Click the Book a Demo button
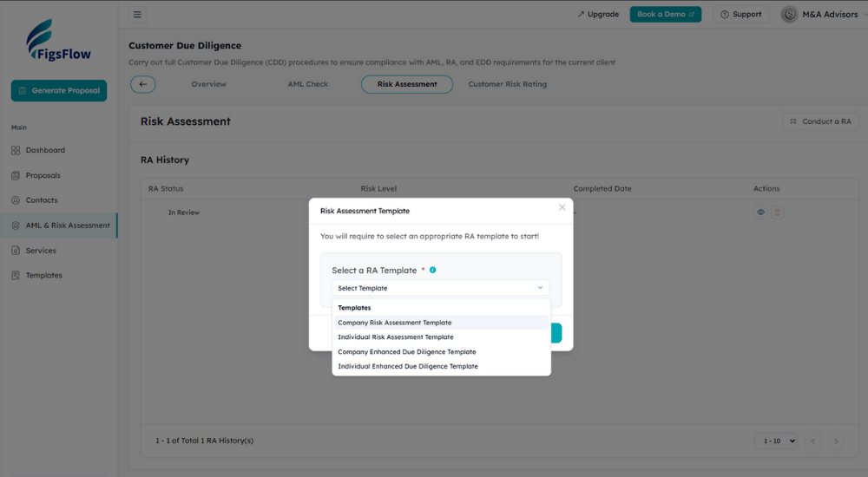 [665, 14]
